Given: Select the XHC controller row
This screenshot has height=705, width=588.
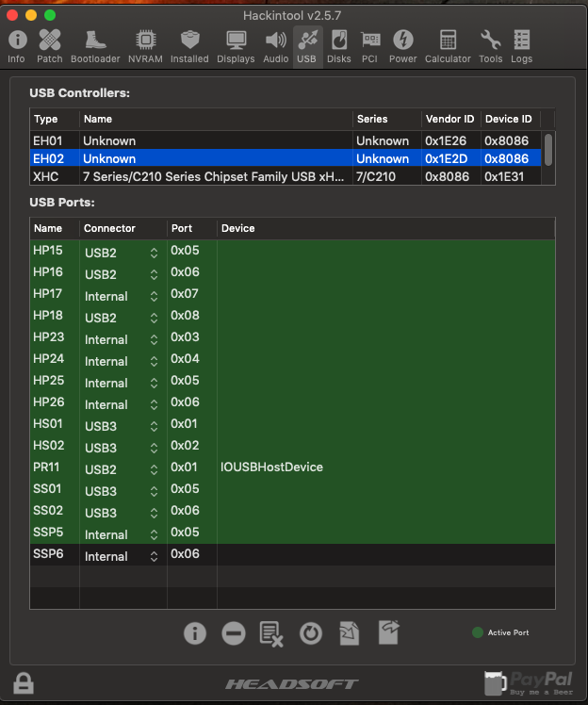Looking at the screenshot, I should 286,176.
